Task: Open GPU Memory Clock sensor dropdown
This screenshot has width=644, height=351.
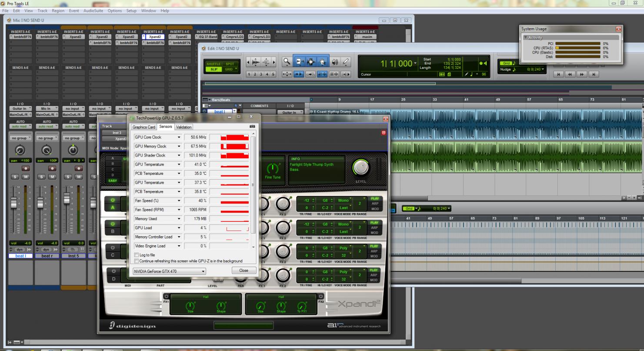Action: (179, 147)
